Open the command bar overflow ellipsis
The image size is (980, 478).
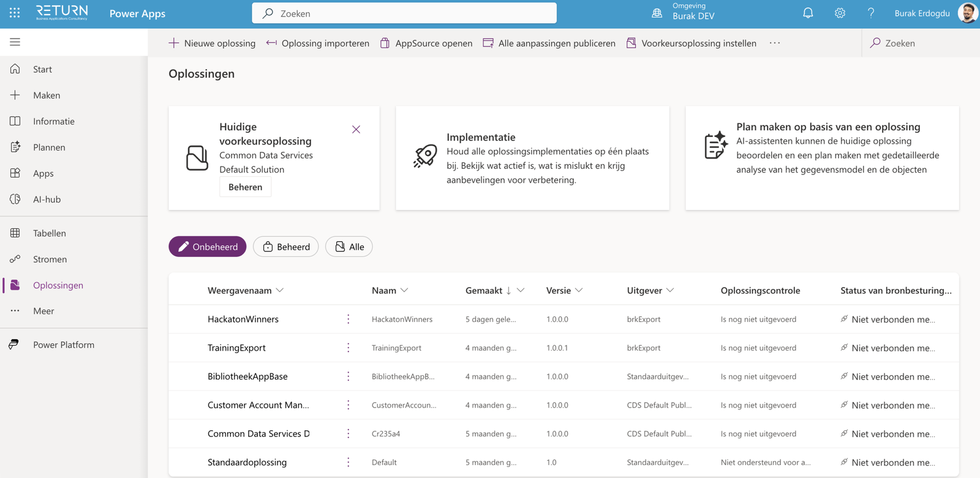point(775,43)
